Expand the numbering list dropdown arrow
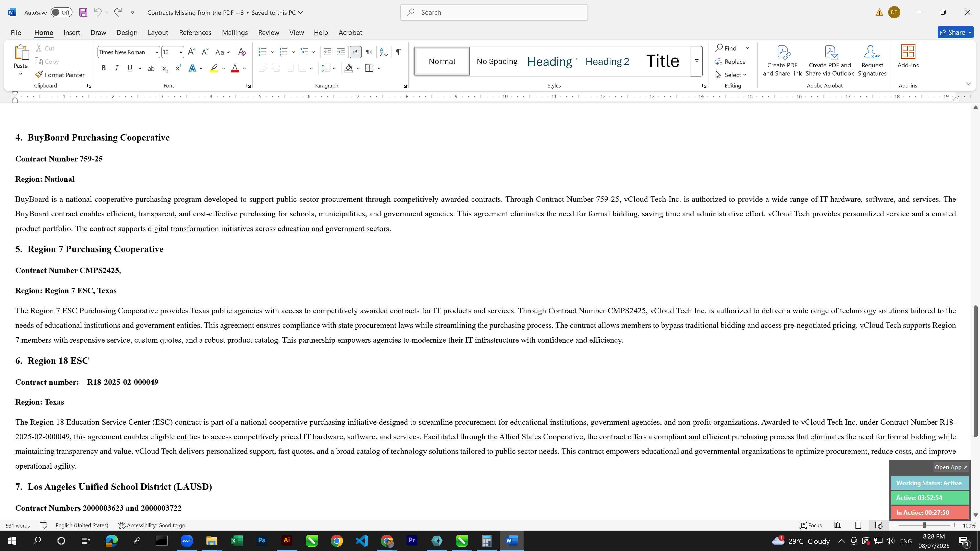The width and height of the screenshot is (980, 551). 293,52
